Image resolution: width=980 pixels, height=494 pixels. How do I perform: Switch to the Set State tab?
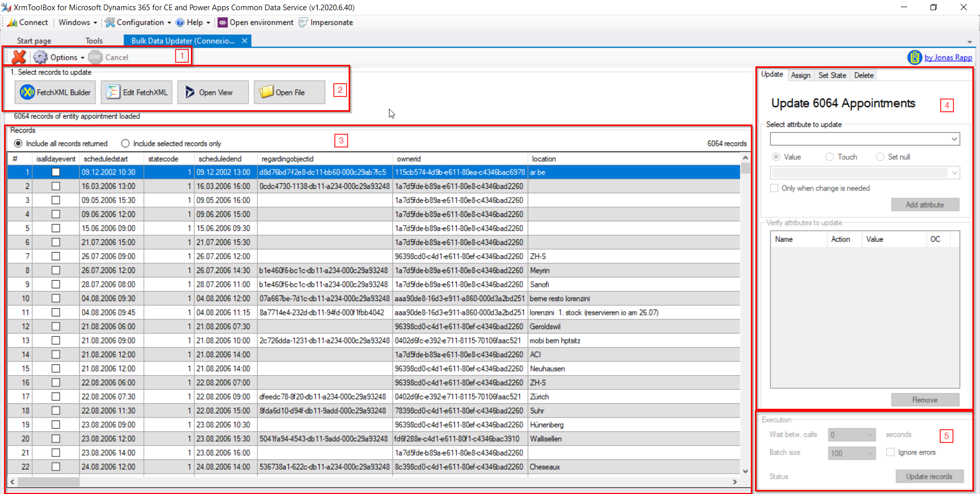[832, 76]
